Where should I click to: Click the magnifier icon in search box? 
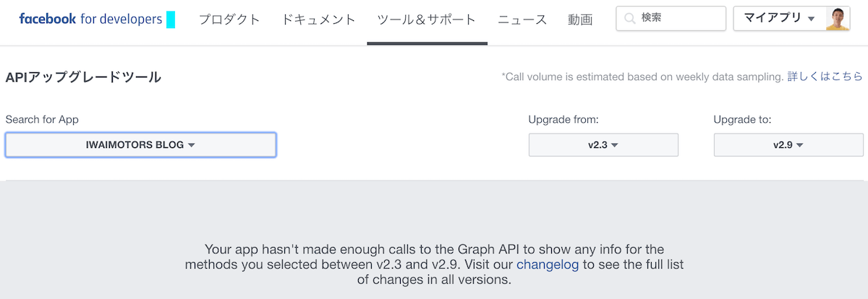(x=630, y=18)
